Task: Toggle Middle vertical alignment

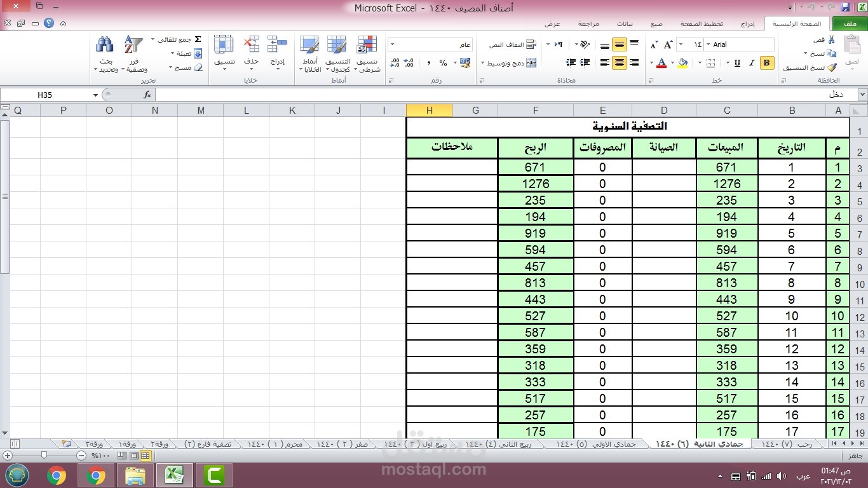Action: 619,44
